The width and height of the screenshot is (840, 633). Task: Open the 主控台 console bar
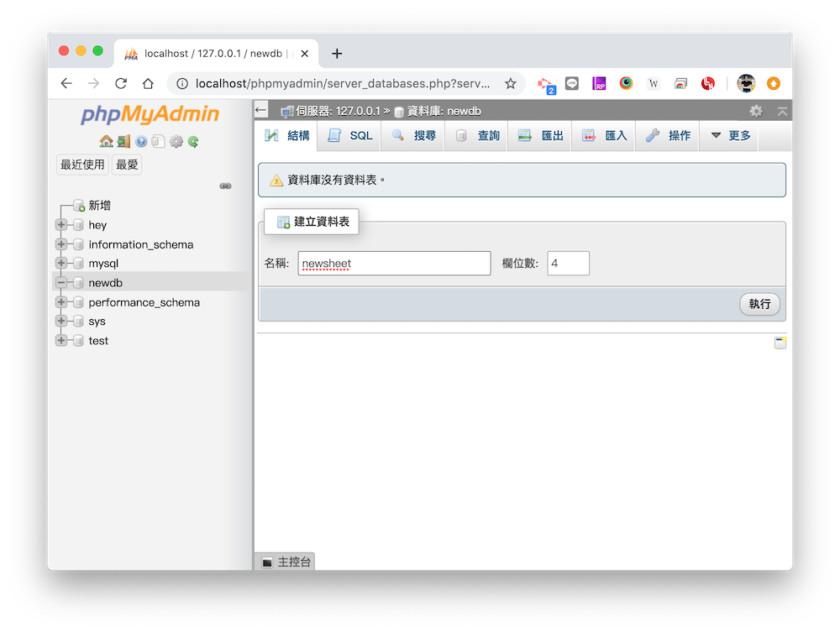(x=286, y=562)
